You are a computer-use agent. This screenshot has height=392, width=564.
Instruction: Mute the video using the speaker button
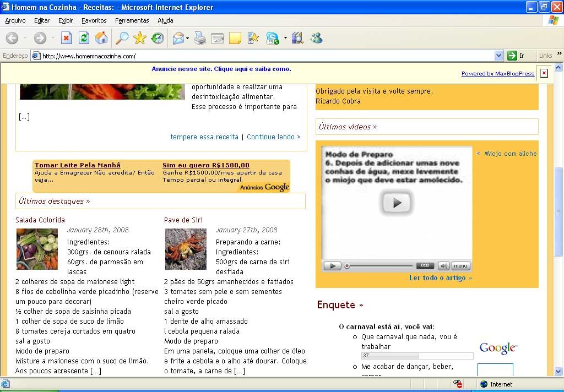(x=443, y=266)
